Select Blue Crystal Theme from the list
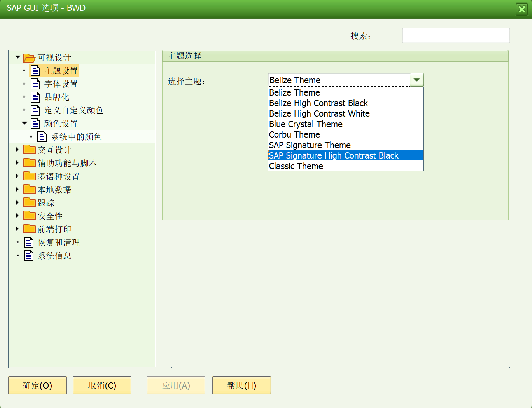532x408 pixels. point(306,124)
